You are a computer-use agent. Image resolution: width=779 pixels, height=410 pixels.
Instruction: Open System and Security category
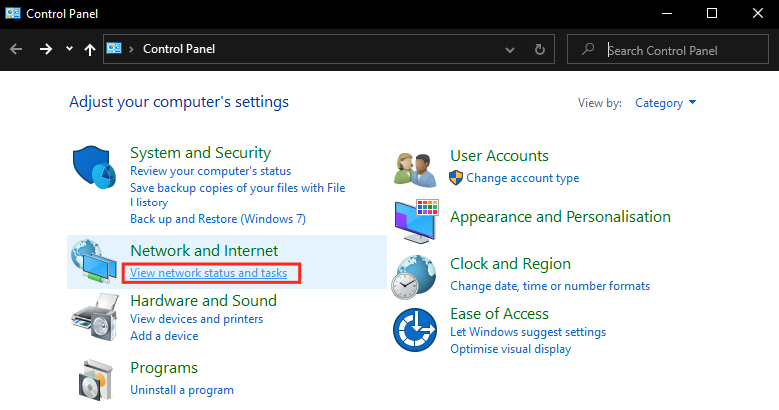click(x=200, y=153)
